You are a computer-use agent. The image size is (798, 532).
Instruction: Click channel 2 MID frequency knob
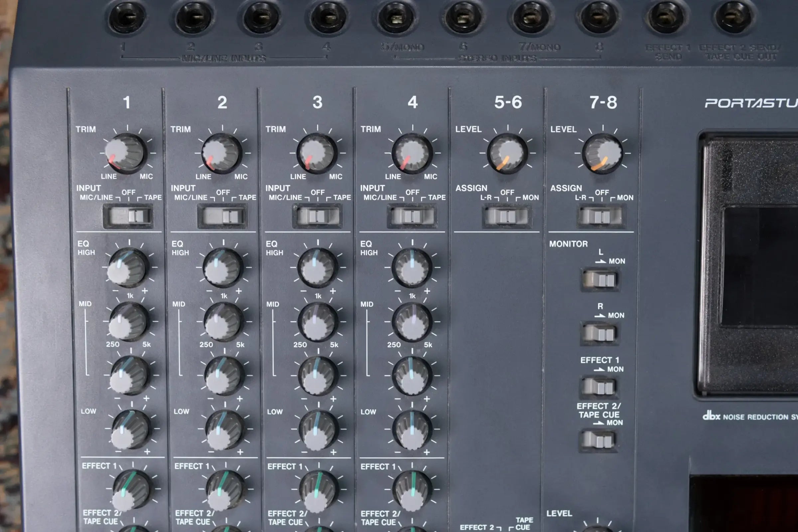coord(223,322)
